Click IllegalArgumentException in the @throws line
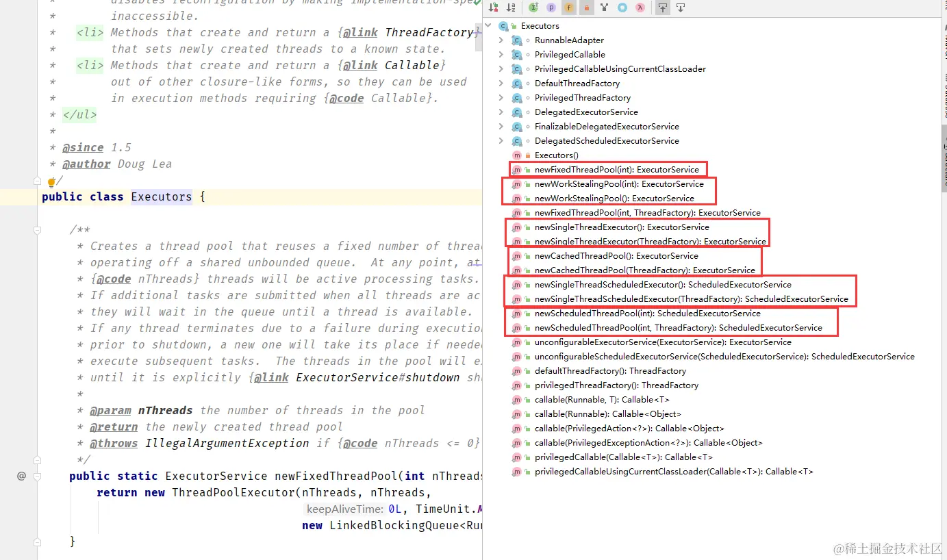The width and height of the screenshot is (947, 560). (x=227, y=443)
